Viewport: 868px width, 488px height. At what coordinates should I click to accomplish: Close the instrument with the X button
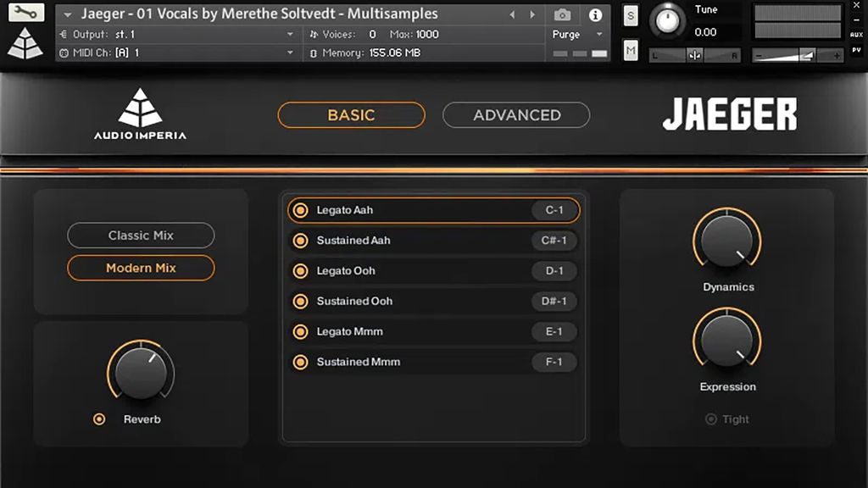[x=856, y=5]
